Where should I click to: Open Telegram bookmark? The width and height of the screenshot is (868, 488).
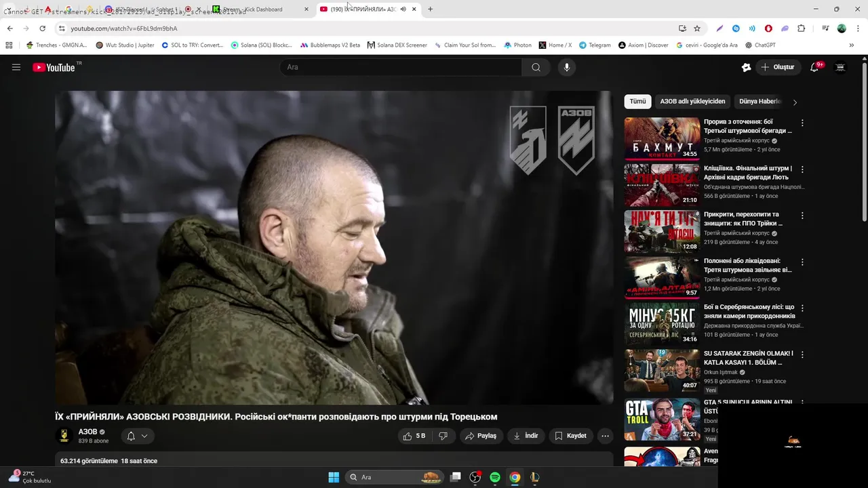[x=595, y=45]
